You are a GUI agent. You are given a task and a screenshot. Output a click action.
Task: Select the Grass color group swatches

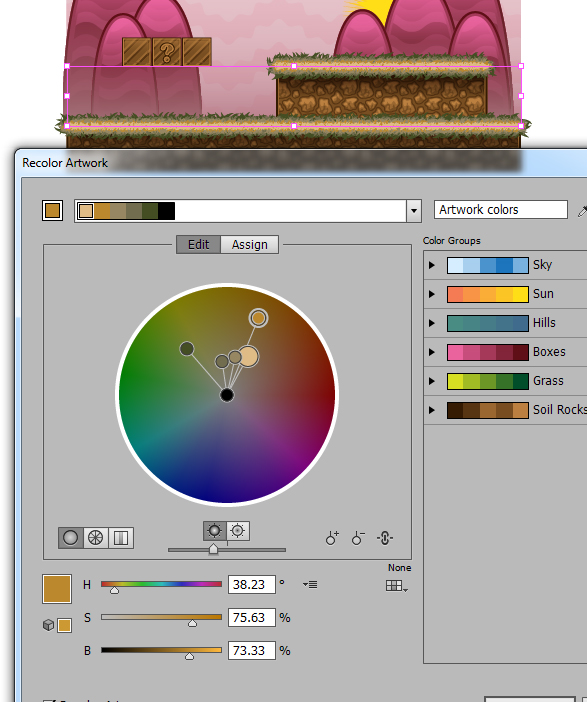tap(488, 381)
